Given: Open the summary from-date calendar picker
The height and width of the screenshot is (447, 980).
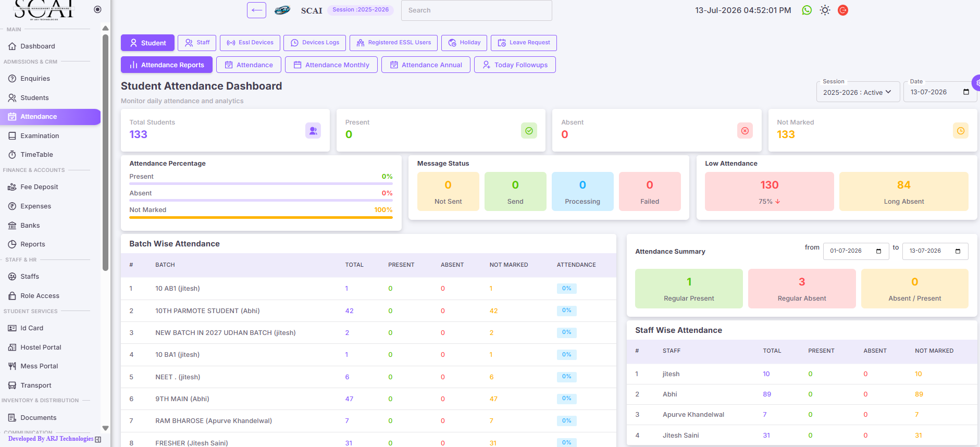Looking at the screenshot, I should pyautogui.click(x=878, y=251).
